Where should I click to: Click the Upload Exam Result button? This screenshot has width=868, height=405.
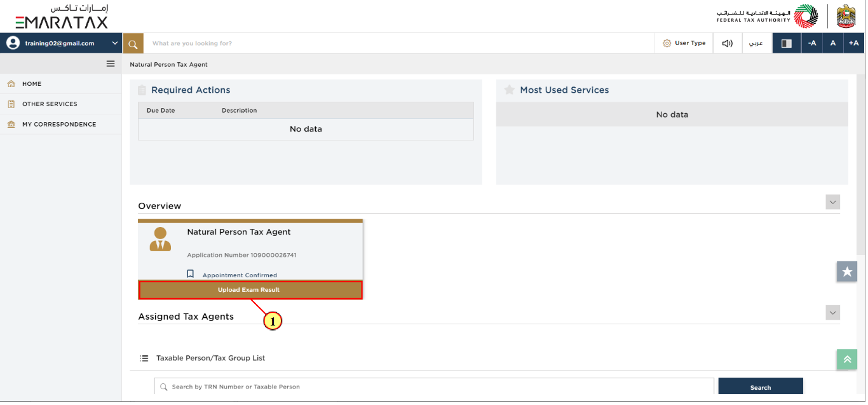pos(250,290)
